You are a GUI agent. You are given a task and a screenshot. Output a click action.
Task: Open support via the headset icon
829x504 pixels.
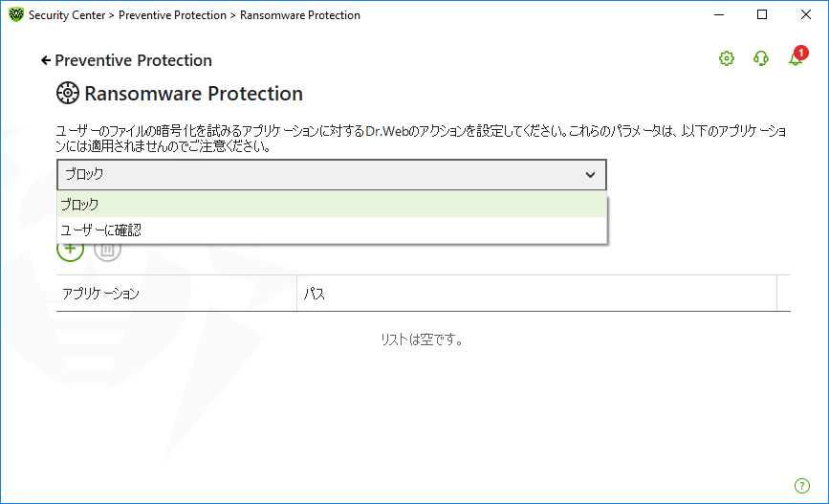click(x=761, y=58)
